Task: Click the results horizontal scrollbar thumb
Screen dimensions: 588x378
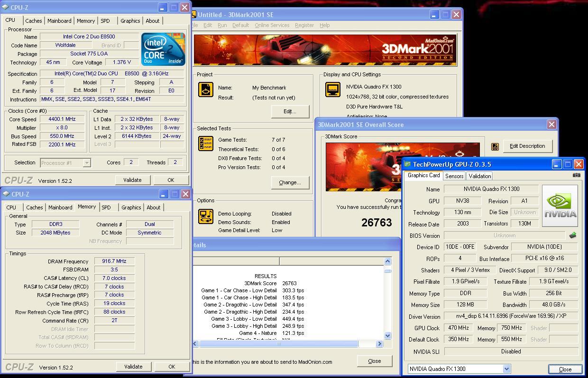Action: point(278,344)
